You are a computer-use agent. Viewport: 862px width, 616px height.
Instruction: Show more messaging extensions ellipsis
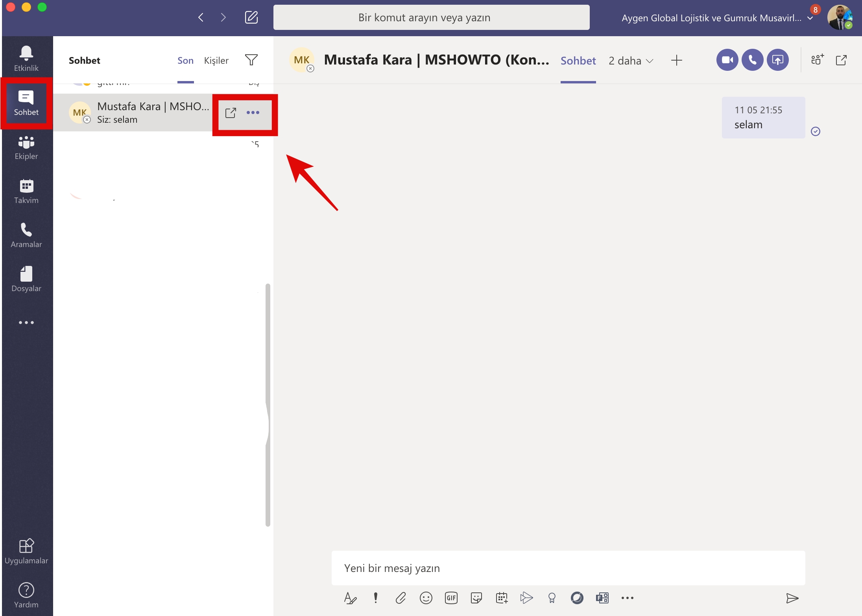point(627,598)
